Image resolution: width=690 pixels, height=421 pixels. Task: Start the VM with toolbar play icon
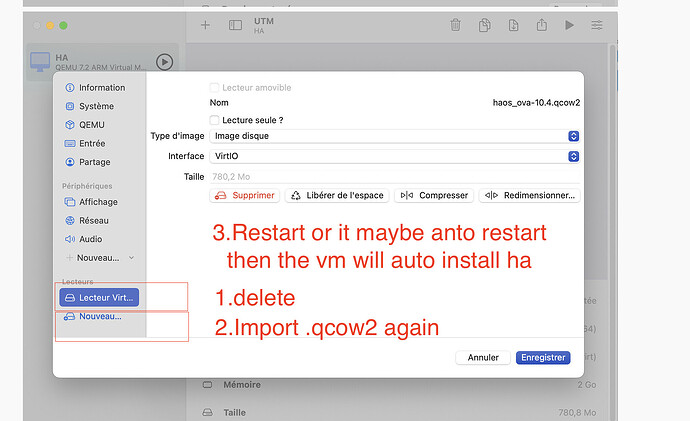coord(569,25)
